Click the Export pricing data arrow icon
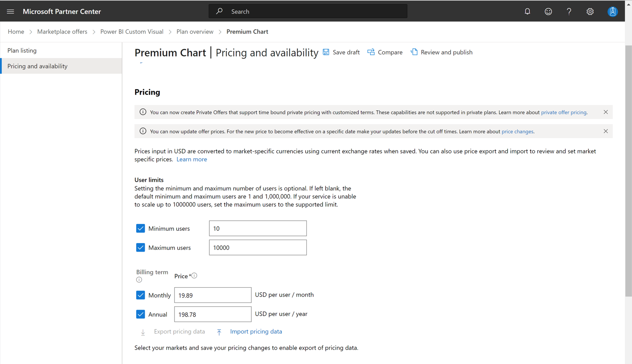This screenshot has width=632, height=364. [x=143, y=332]
